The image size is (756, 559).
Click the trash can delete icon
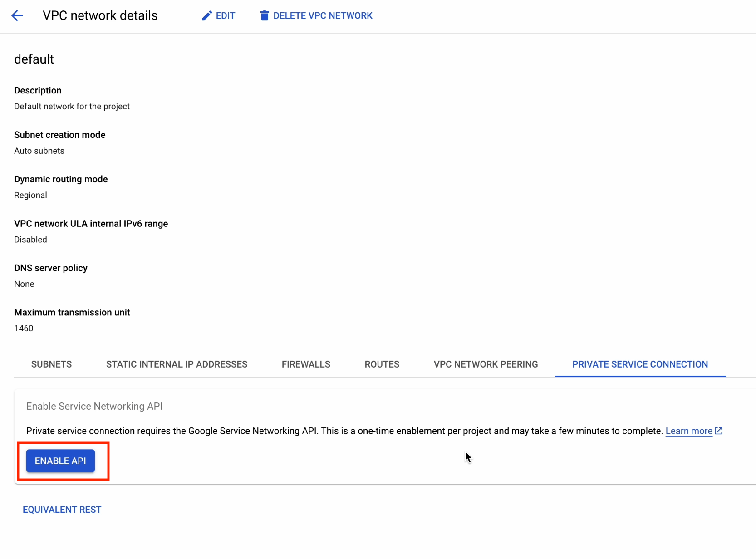coord(264,16)
